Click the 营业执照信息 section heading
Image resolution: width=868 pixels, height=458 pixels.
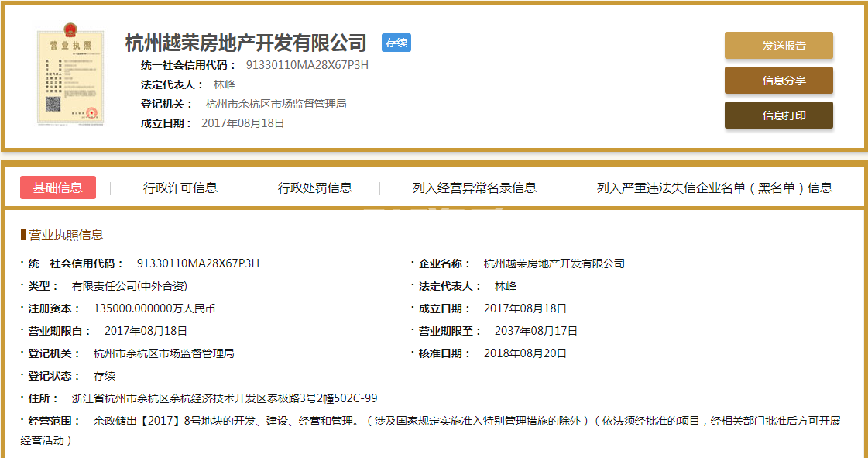65,236
